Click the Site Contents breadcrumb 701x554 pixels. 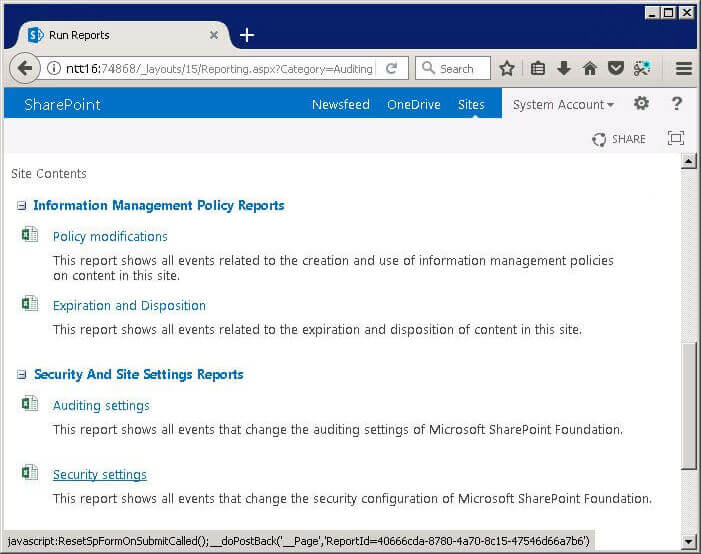point(49,173)
